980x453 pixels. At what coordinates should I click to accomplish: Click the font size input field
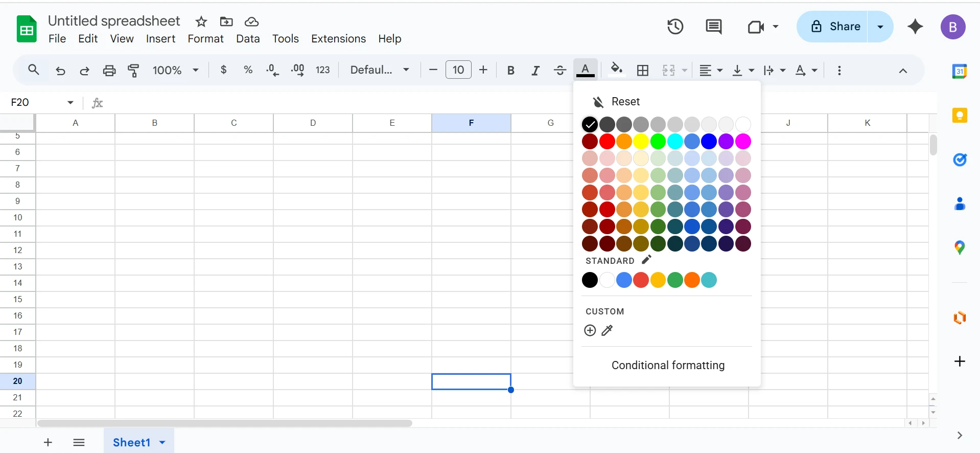(x=458, y=70)
